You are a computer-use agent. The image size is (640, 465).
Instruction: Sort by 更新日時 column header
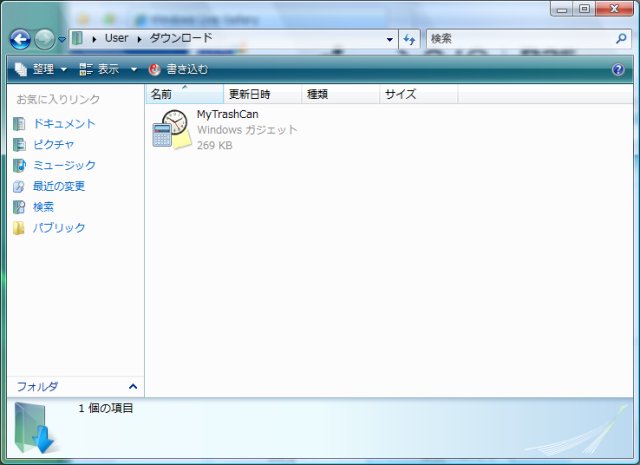pyautogui.click(x=262, y=94)
